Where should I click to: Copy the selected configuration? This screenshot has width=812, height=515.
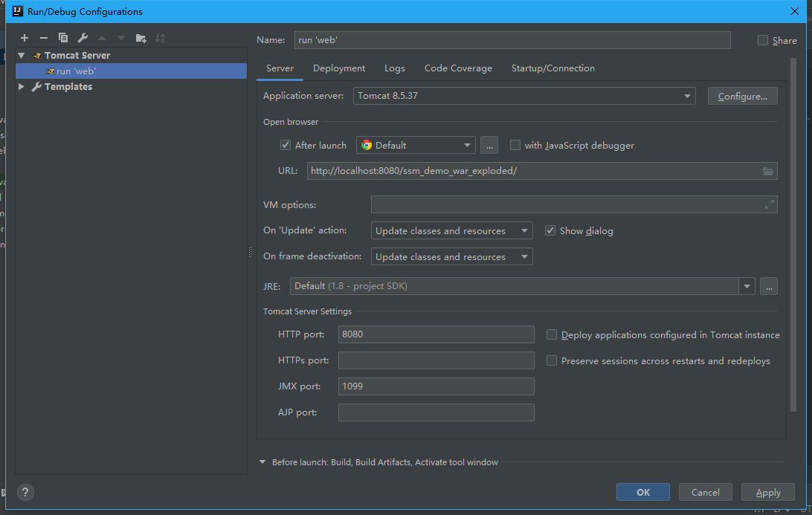(63, 38)
